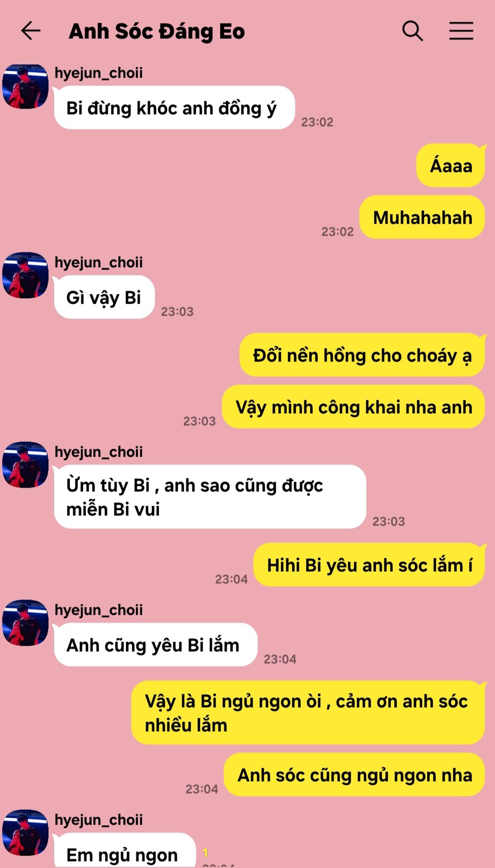
Task: Open the search magnifier icon
Action: pyautogui.click(x=412, y=31)
